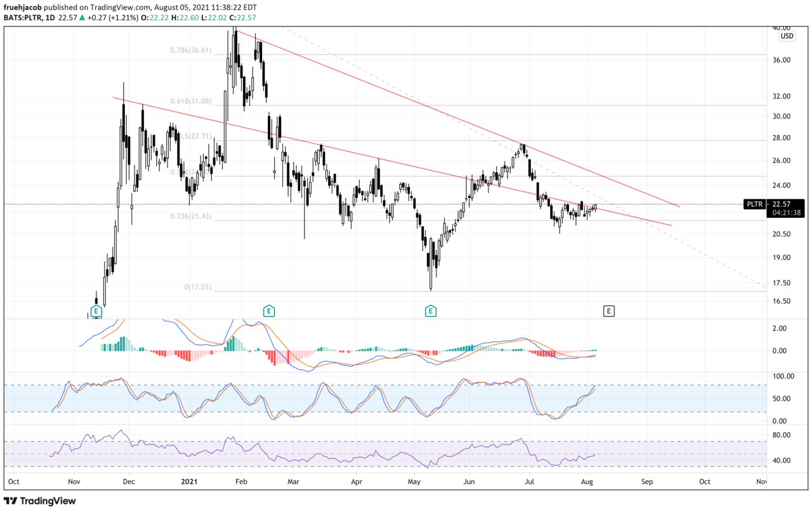
Task: Click the Jun label on time axis
Action: [x=469, y=482]
